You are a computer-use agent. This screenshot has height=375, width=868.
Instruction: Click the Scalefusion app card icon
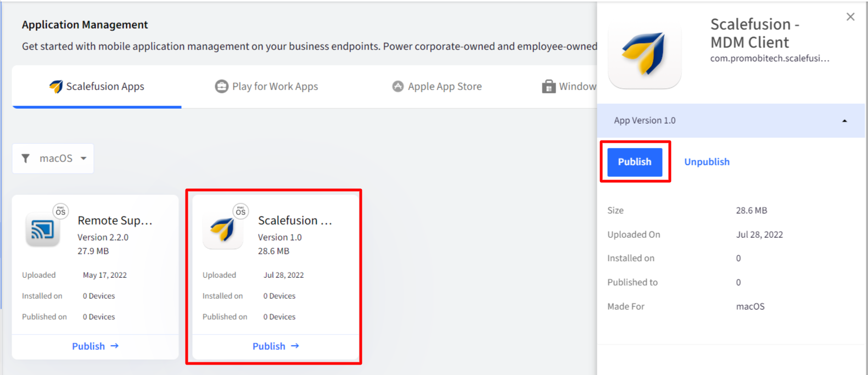(223, 230)
